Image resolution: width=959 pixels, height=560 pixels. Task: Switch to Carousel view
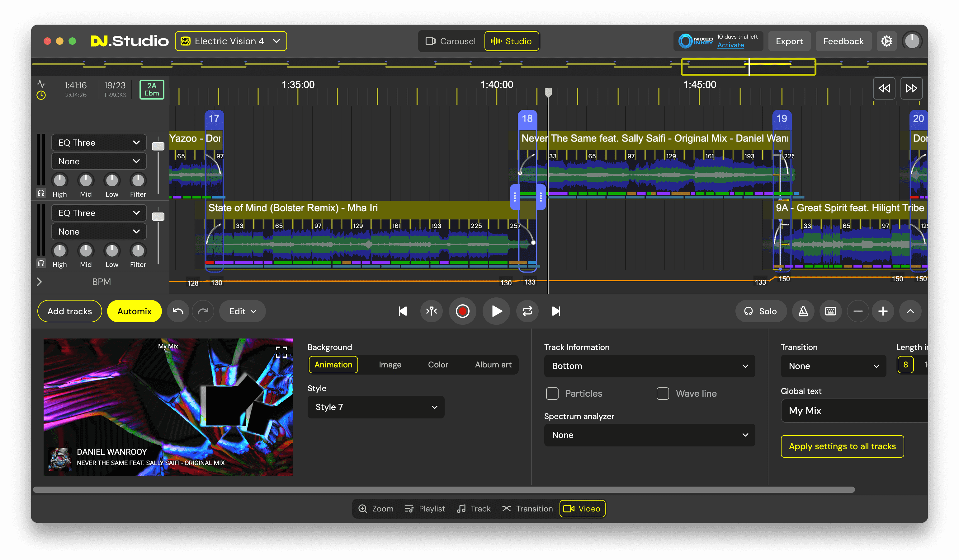451,41
